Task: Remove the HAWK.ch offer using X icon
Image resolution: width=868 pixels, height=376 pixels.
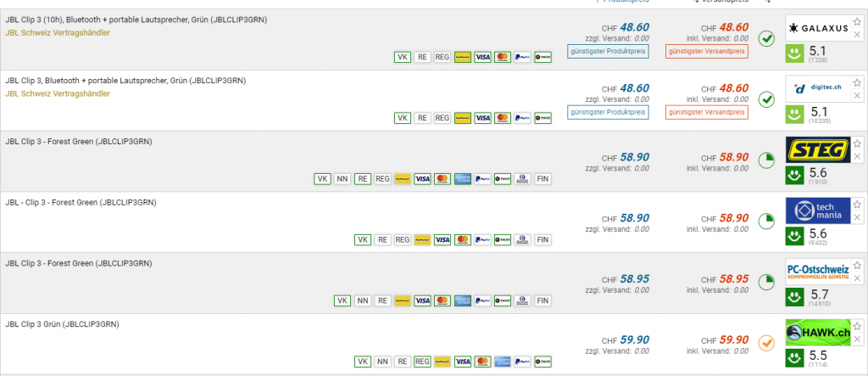Action: (x=857, y=339)
